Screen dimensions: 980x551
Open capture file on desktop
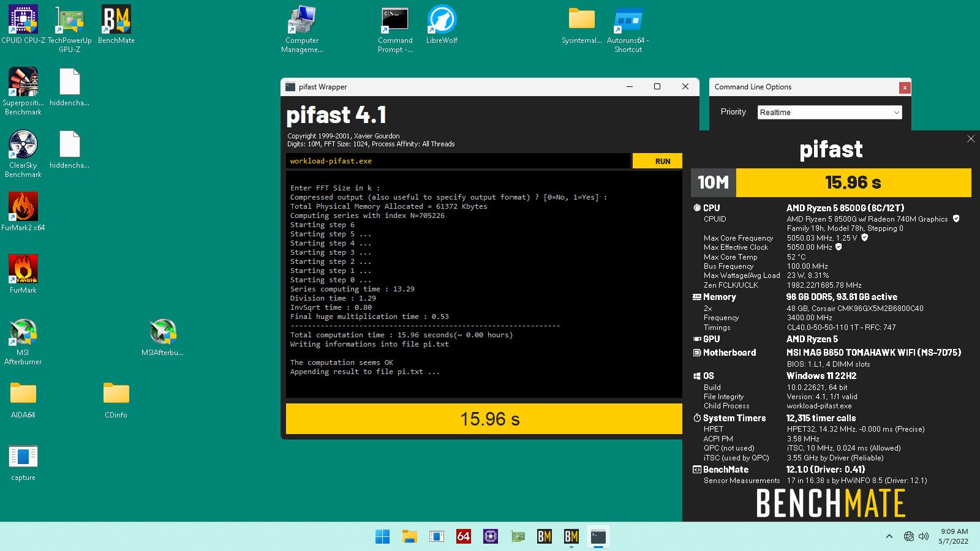tap(23, 462)
